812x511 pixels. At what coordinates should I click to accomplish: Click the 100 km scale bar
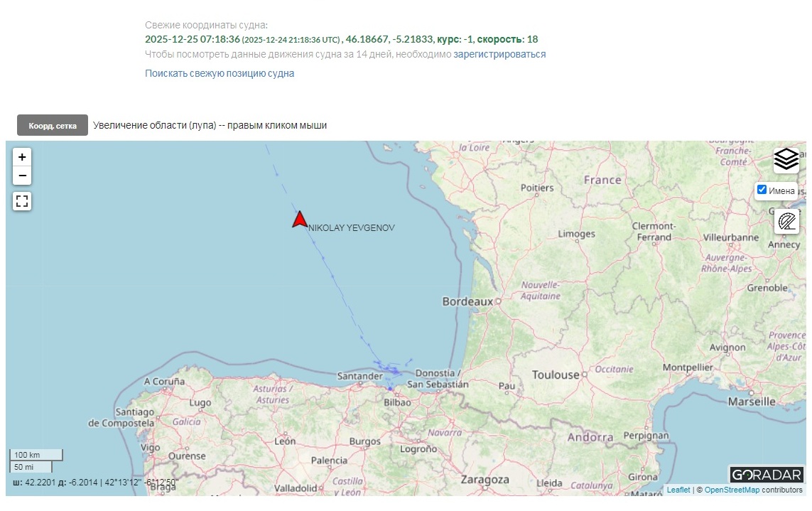36,455
